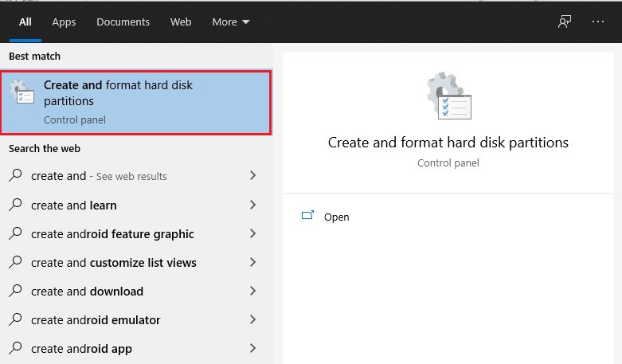The height and width of the screenshot is (364, 622).
Task: Click search icon beside 'create and learn'
Action: [15, 205]
